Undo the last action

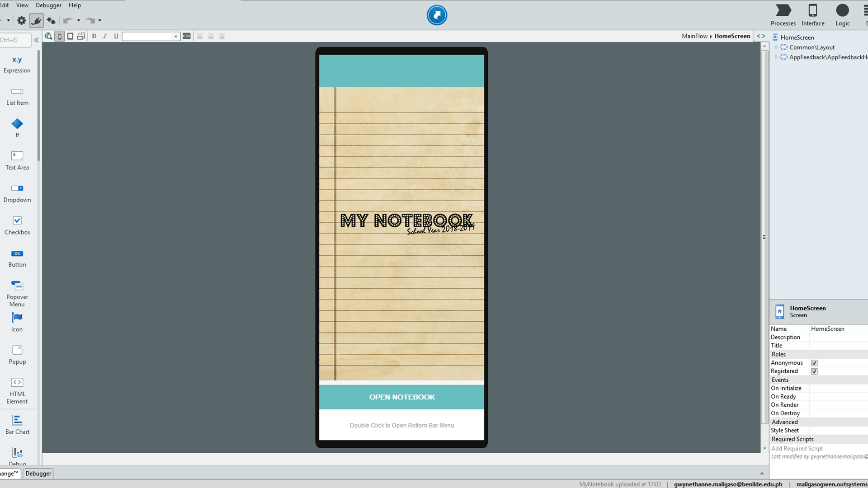pos(68,20)
